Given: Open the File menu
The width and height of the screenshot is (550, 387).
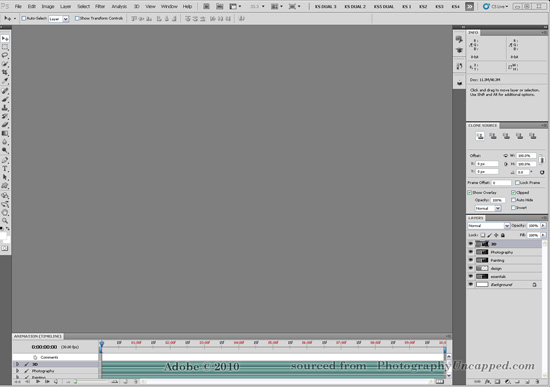Looking at the screenshot, I should coord(18,6).
